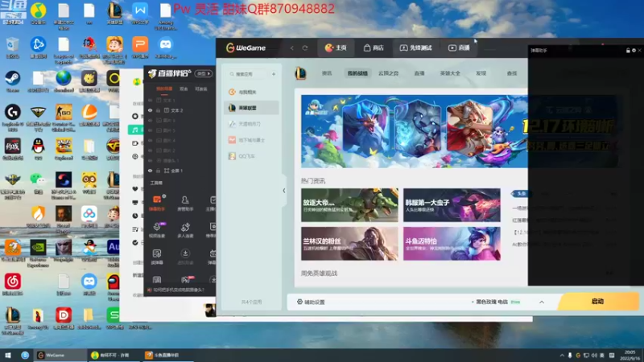This screenshot has width=644, height=362.
Task: Refresh the WeGame page
Action: [305, 48]
